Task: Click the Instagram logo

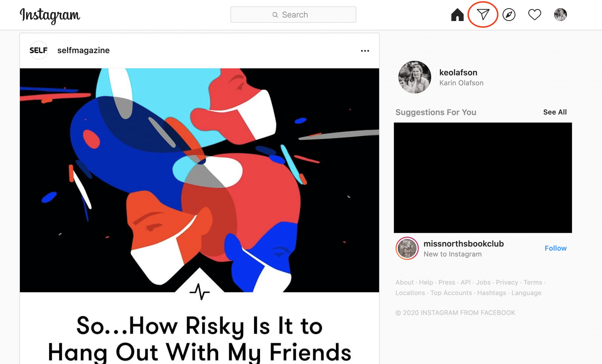Action: coord(50,15)
